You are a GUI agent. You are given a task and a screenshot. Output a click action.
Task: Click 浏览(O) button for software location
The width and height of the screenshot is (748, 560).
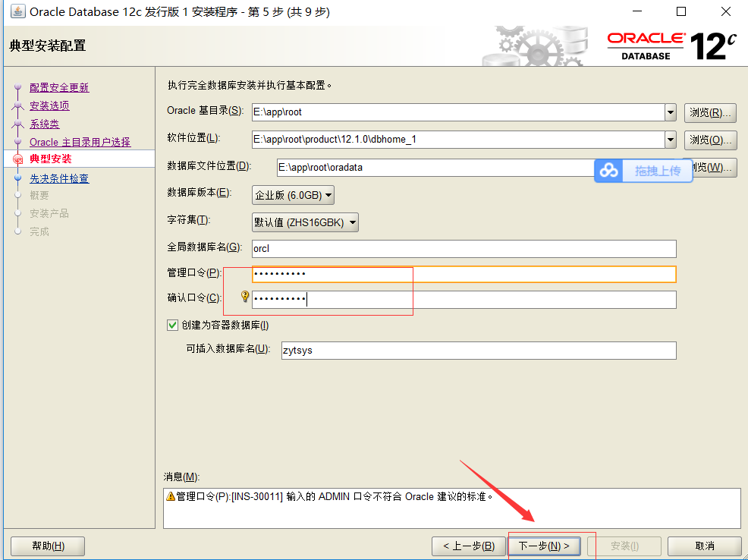(710, 140)
